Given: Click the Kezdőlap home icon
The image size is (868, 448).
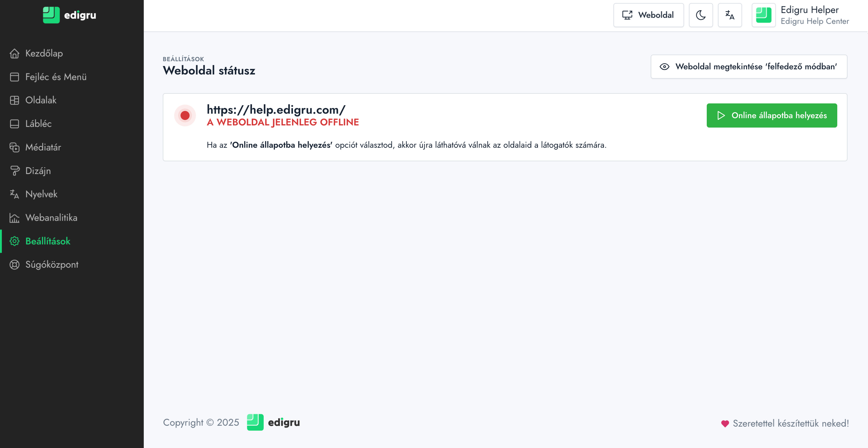Looking at the screenshot, I should coord(14,53).
